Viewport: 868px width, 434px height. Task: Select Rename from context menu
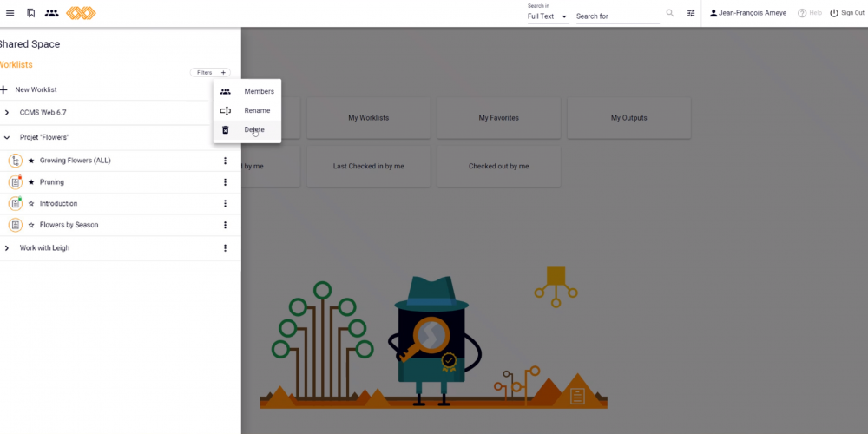[247, 111]
